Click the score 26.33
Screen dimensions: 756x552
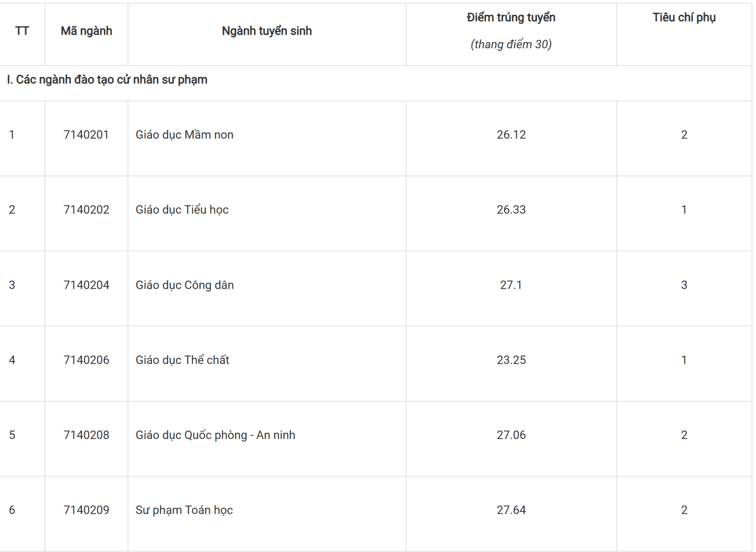(511, 209)
